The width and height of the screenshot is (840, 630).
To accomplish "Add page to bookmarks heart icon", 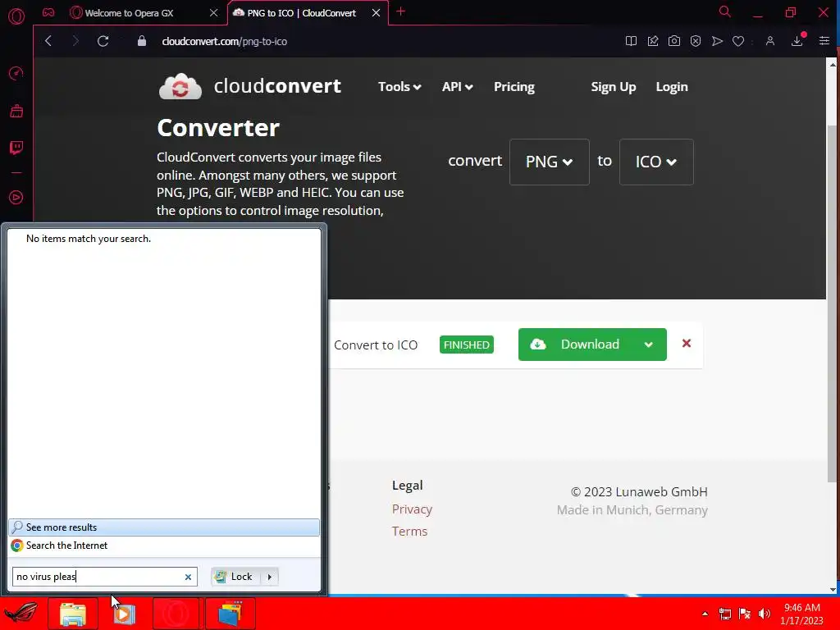I will (x=738, y=41).
